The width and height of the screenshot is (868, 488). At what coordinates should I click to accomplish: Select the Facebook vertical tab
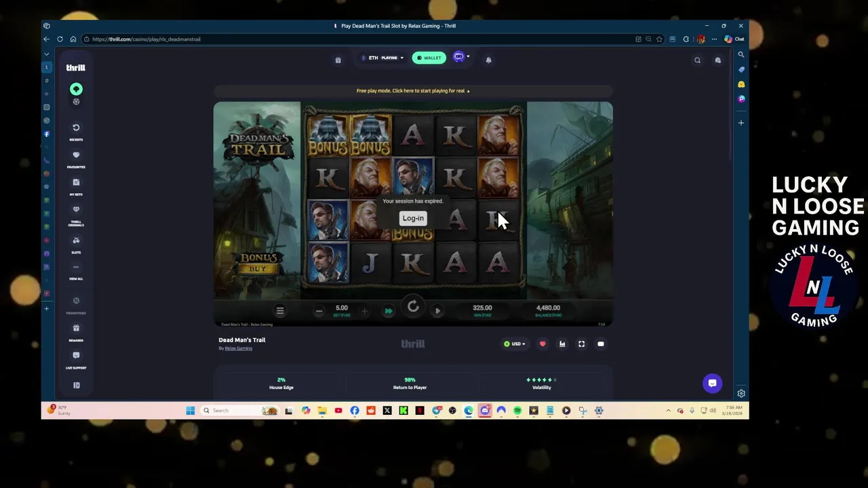[47, 134]
